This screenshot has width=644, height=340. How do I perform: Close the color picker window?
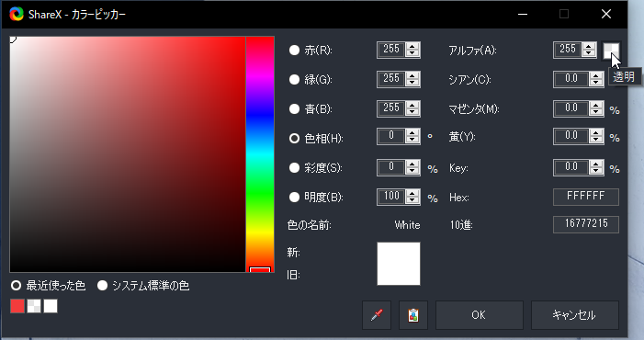(606, 14)
